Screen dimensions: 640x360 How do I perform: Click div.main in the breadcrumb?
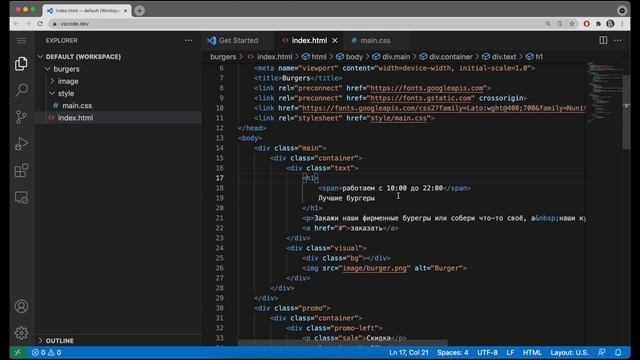click(396, 57)
